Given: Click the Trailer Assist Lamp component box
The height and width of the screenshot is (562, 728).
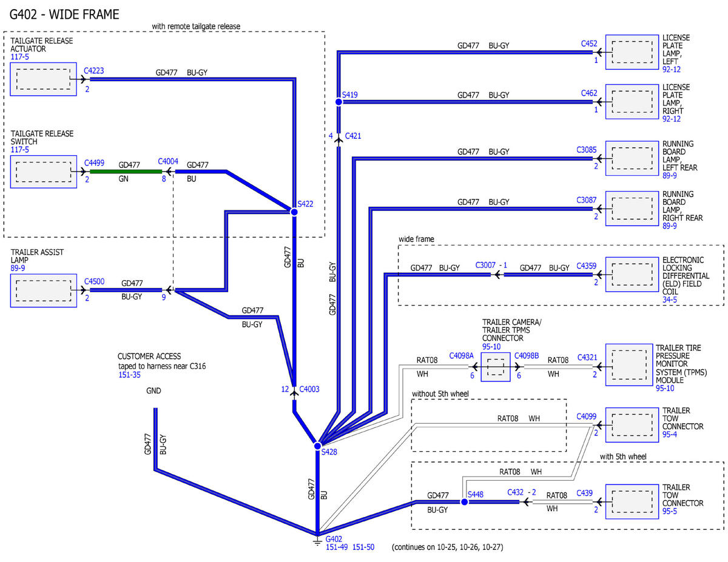Looking at the screenshot, I should click(x=43, y=290).
